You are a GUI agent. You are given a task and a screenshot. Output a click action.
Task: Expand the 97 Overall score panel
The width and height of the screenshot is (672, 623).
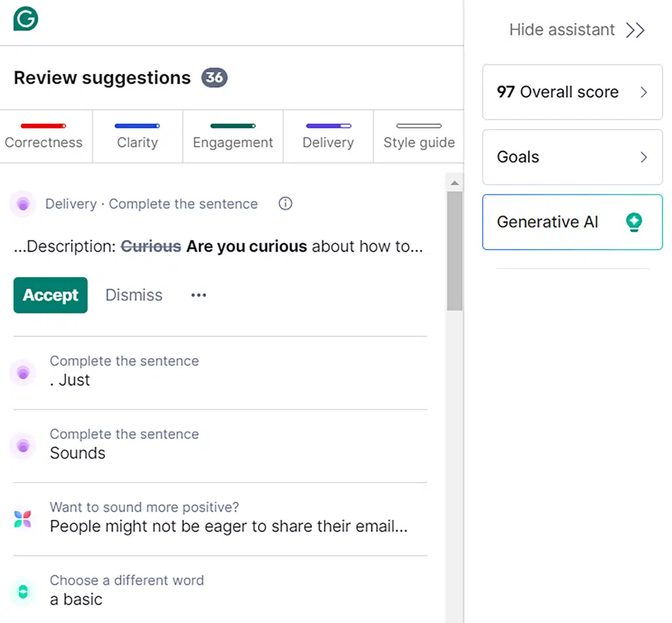pyautogui.click(x=572, y=92)
